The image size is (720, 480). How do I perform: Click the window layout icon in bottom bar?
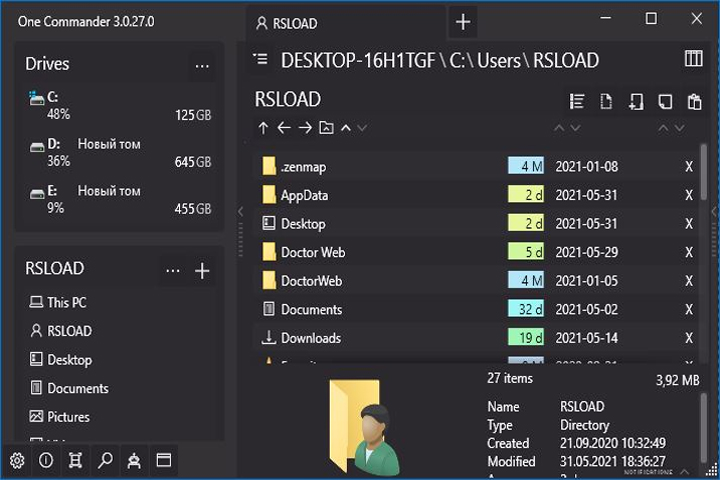pyautogui.click(x=164, y=460)
